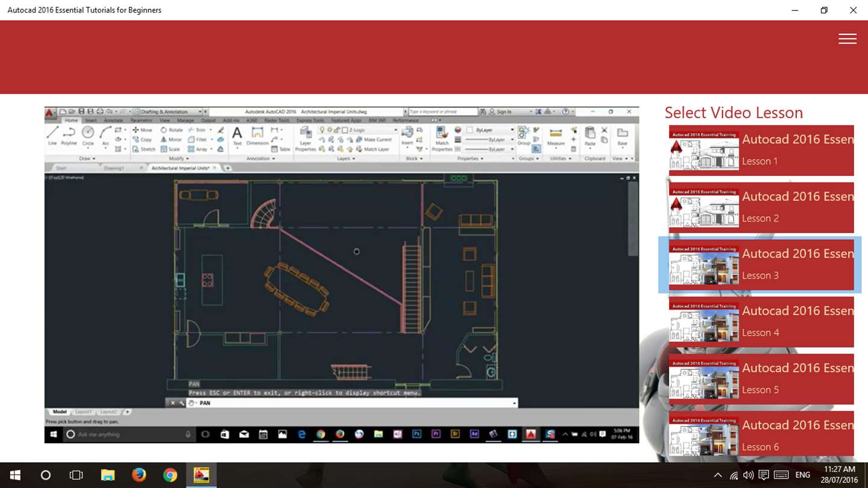Viewport: 868px width, 488px height.
Task: Select the Stretch tool in the video ribbon
Action: 143,149
